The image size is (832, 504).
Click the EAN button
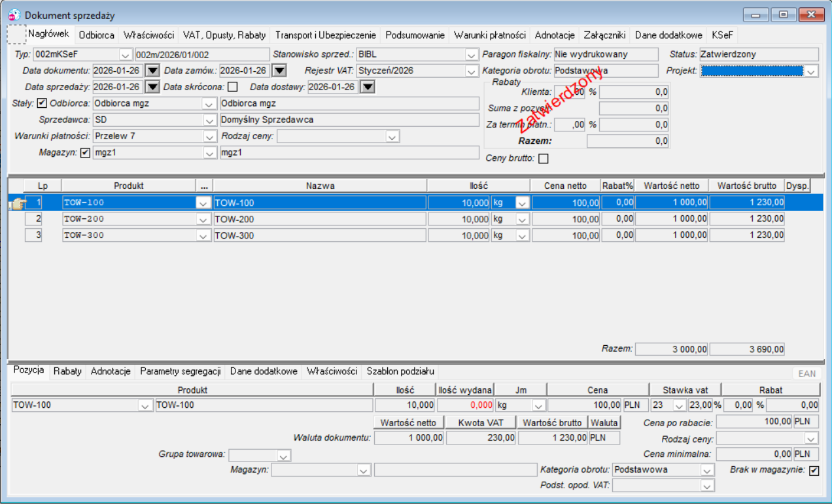(x=807, y=373)
